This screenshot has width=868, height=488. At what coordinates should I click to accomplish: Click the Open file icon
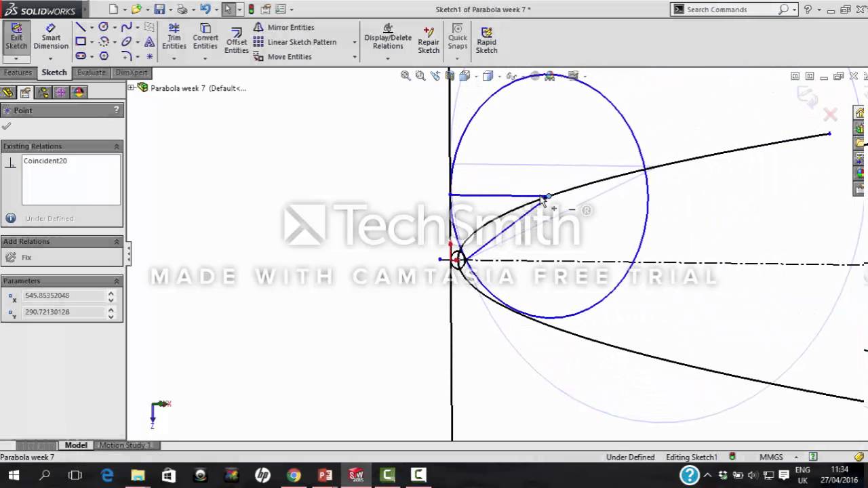[136, 9]
